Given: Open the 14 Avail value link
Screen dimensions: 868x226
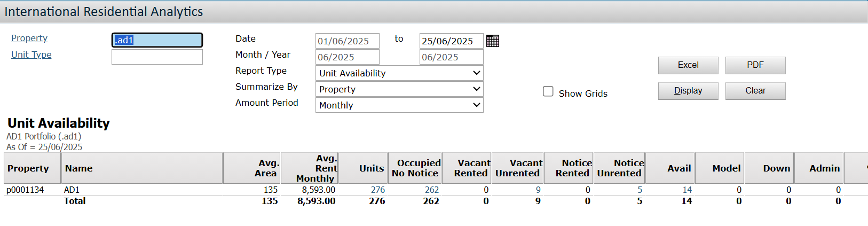Looking at the screenshot, I should (687, 190).
